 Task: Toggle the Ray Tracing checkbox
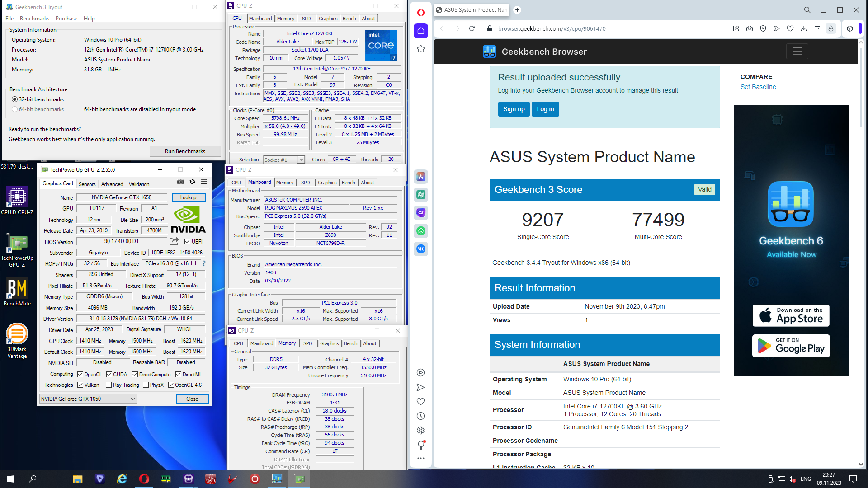(x=109, y=385)
